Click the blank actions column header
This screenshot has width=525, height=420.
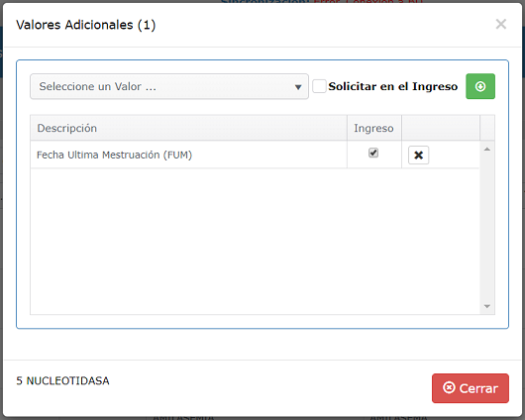441,128
